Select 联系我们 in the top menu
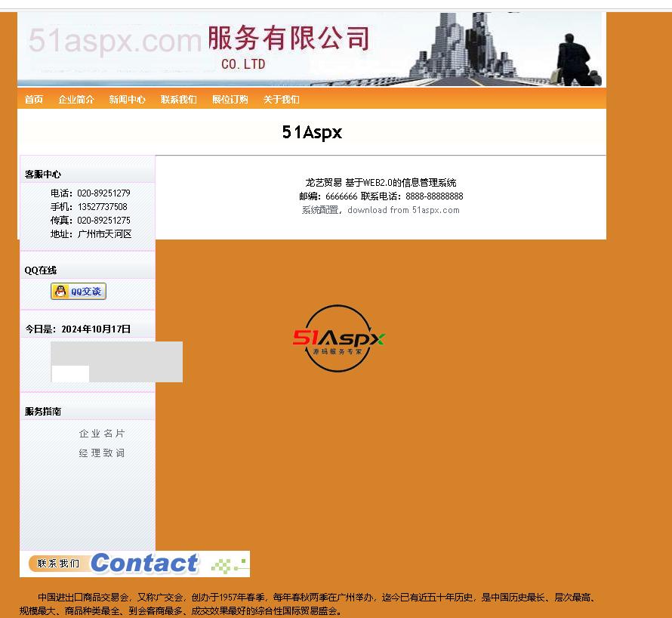The width and height of the screenshot is (672, 618). tap(179, 100)
